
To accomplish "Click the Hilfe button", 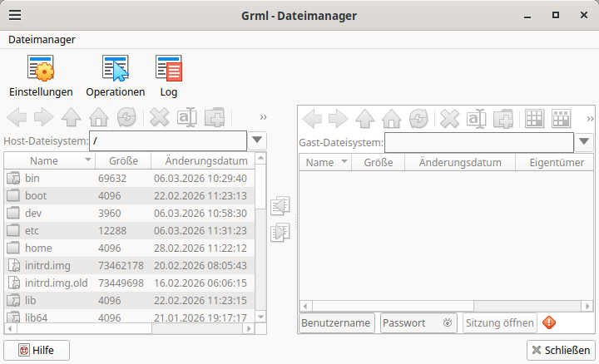I will point(37,351).
